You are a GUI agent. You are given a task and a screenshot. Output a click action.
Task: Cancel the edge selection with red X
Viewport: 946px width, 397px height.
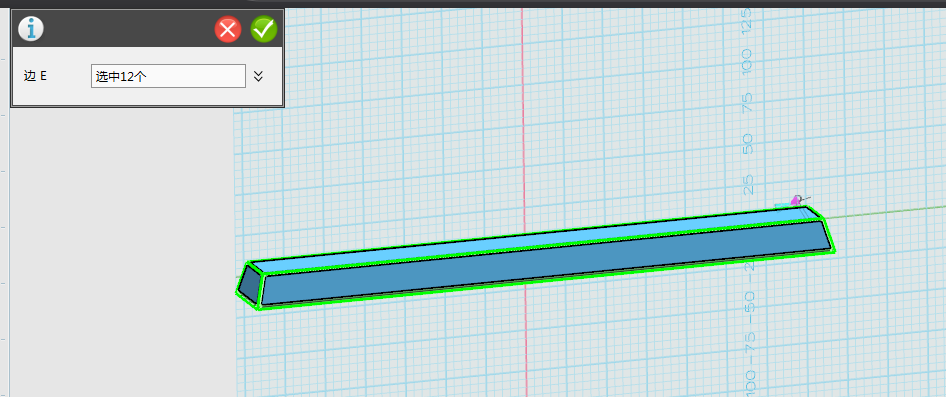pos(228,29)
